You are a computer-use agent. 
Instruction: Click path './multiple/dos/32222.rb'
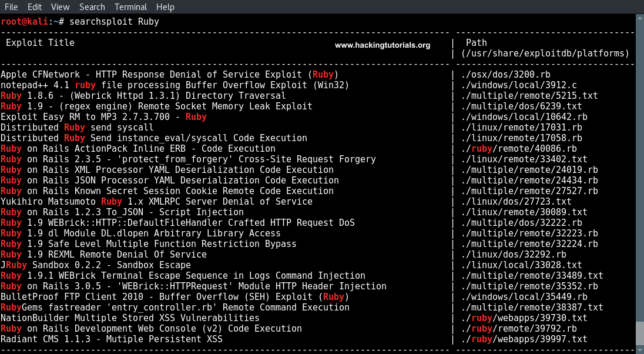(x=522, y=223)
